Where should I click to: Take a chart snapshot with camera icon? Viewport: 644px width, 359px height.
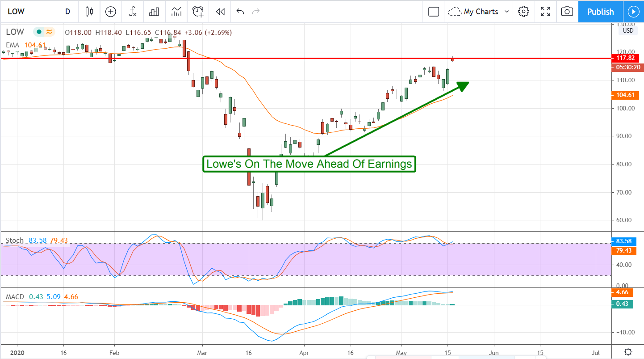tap(567, 12)
